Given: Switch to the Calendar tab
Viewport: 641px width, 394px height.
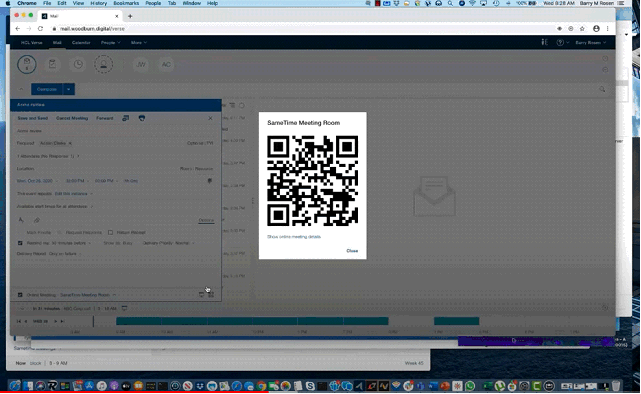Looking at the screenshot, I should [x=81, y=43].
